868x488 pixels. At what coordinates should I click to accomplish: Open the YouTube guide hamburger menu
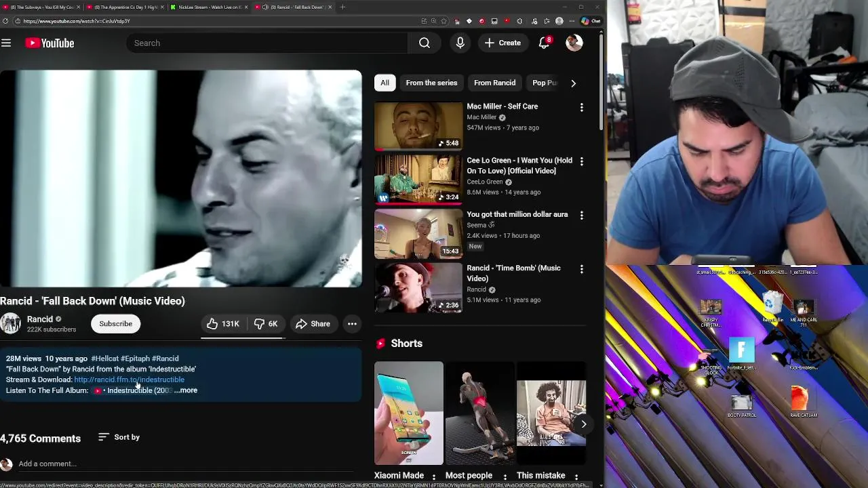click(6, 43)
